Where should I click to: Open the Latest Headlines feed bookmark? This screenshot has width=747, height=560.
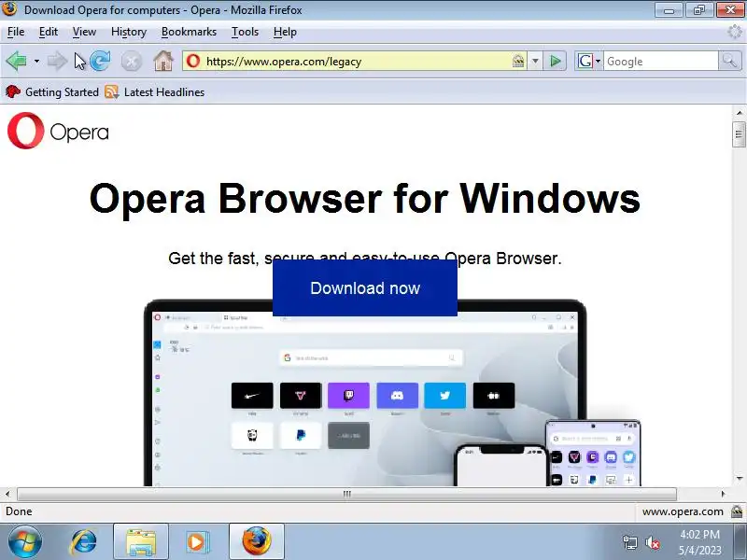tap(154, 91)
